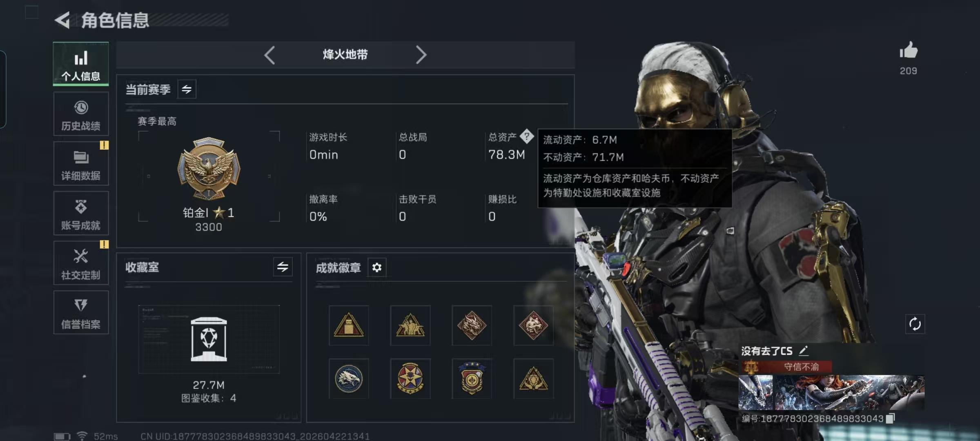Image resolution: width=980 pixels, height=441 pixels.
Task: Open the 收藏室 showcase thumbnail
Action: 209,339
